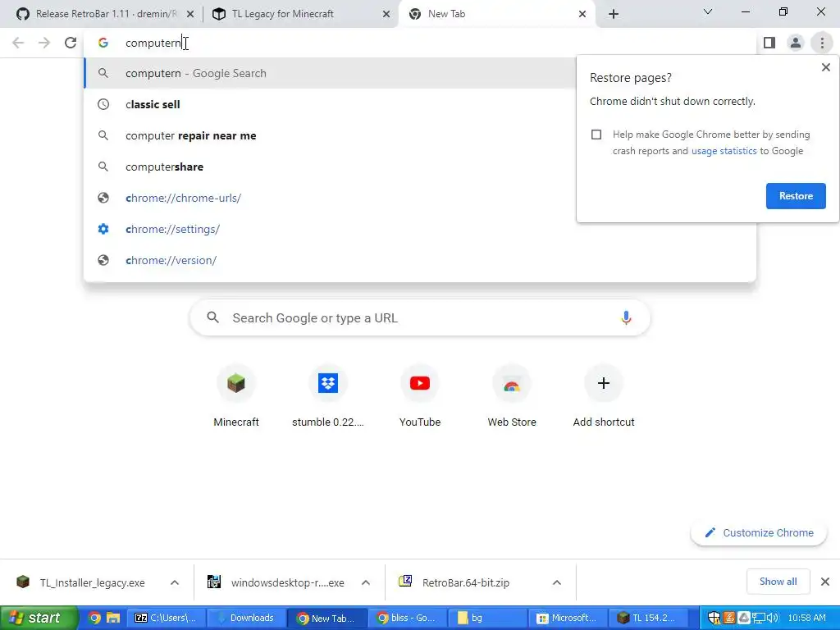Select 'computershare' suggestion
Screen dimensions: 840x630
330,167
